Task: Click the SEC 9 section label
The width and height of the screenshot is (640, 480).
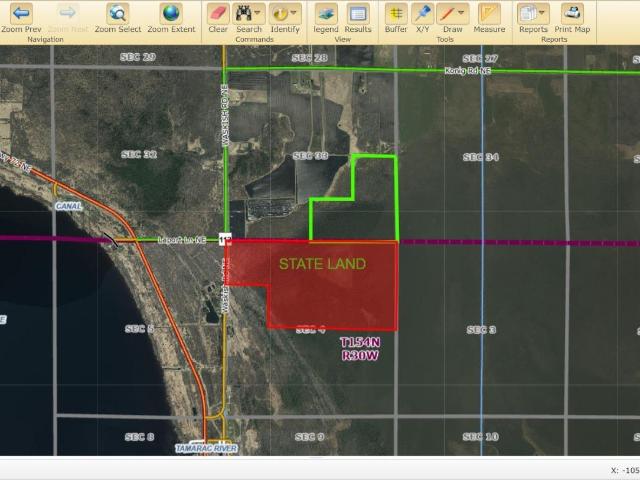Action: point(309,437)
